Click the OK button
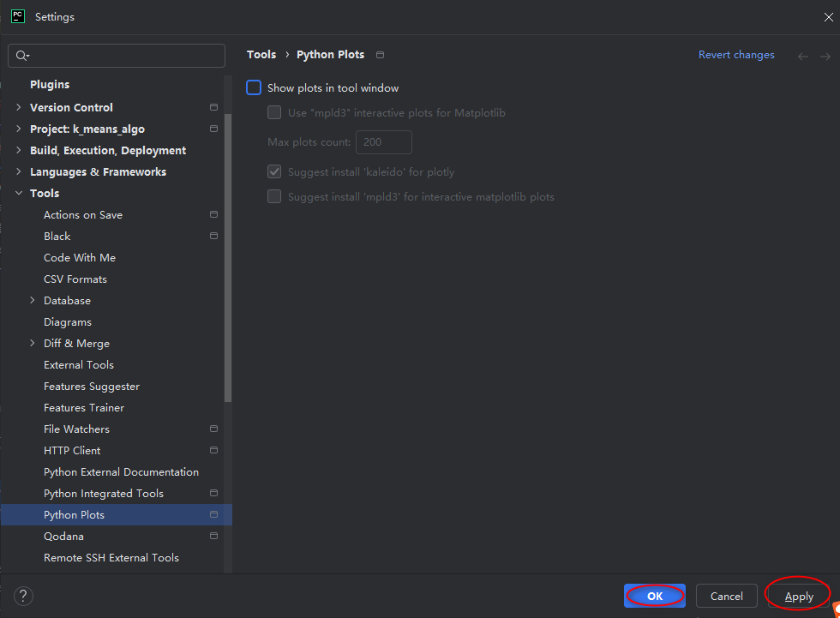Screen dimensions: 840x618 coord(655,596)
